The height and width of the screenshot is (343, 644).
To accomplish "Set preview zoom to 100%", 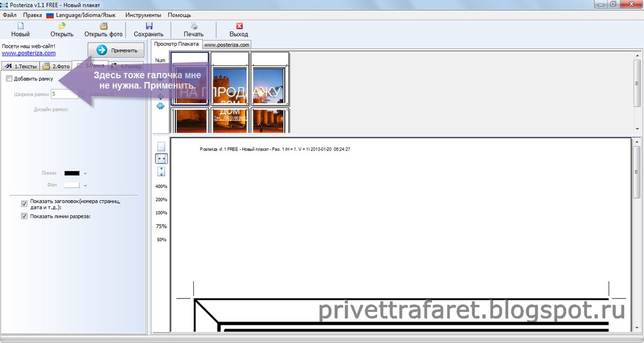I will tap(161, 213).
